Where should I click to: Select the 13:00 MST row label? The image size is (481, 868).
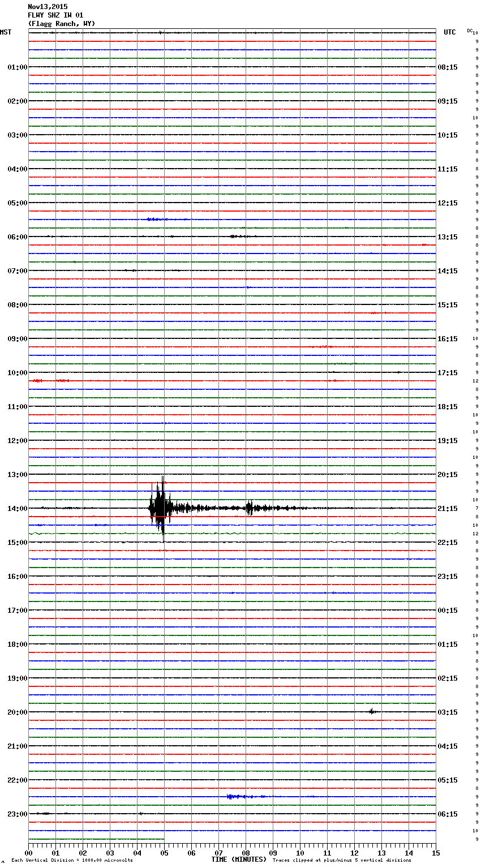click(18, 475)
